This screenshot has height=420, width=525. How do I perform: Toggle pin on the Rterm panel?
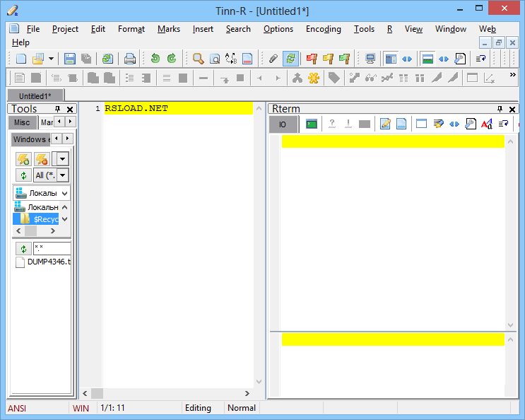pyautogui.click(x=500, y=109)
